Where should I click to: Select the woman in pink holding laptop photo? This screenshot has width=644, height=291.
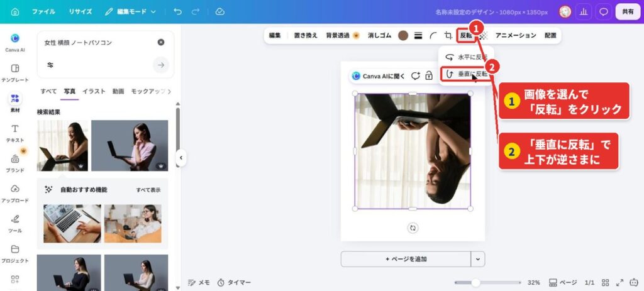(x=130, y=146)
